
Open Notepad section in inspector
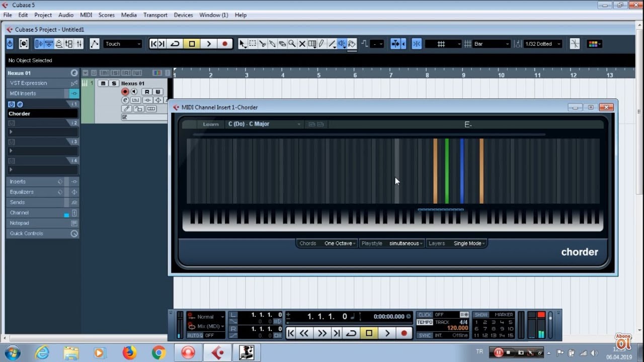point(43,223)
